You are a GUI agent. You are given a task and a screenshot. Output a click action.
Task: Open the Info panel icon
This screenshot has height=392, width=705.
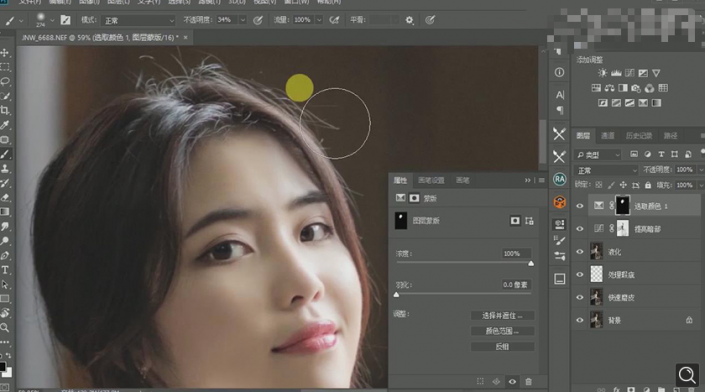point(559,72)
